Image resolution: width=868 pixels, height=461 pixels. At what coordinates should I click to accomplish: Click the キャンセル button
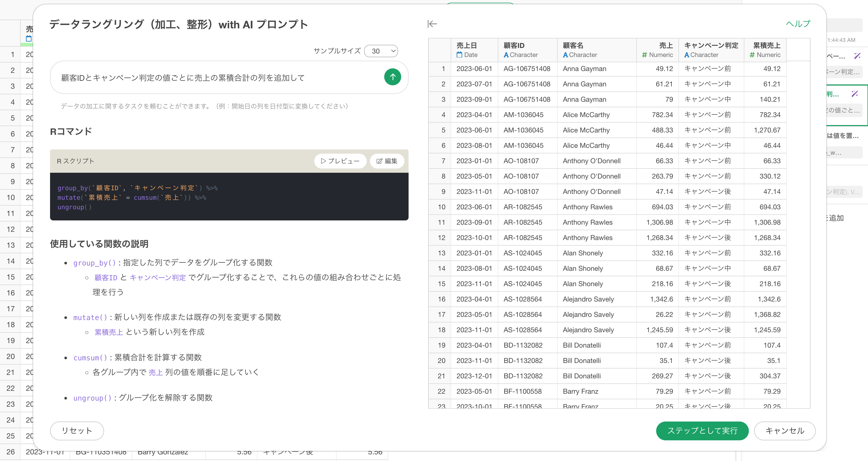[x=785, y=431]
